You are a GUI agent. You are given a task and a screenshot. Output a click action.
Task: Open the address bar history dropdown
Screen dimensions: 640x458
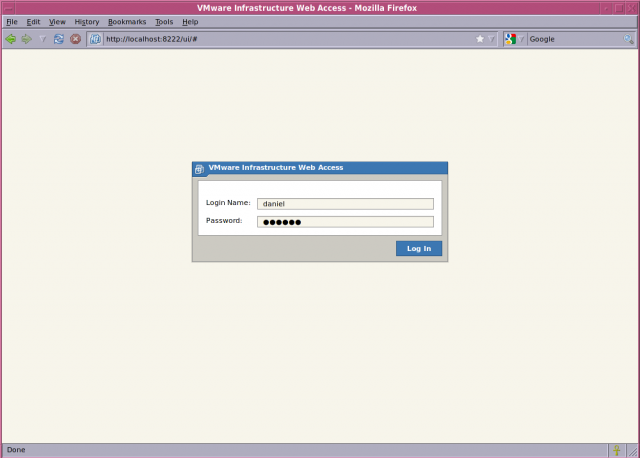pyautogui.click(x=491, y=39)
